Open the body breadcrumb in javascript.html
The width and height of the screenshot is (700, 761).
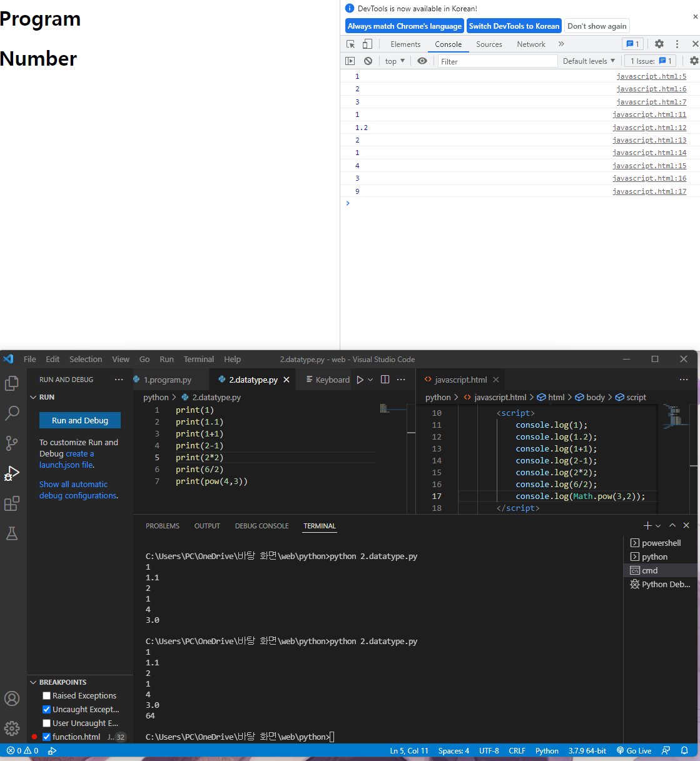coord(590,397)
